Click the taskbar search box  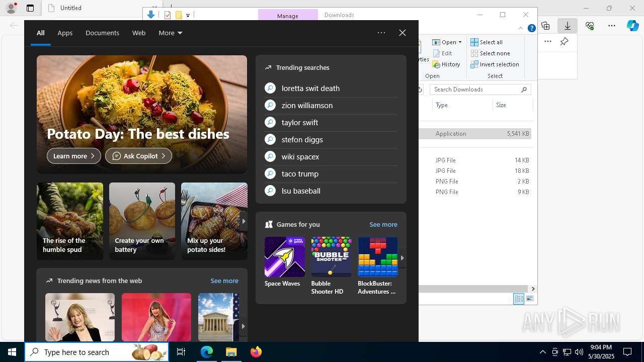97,352
